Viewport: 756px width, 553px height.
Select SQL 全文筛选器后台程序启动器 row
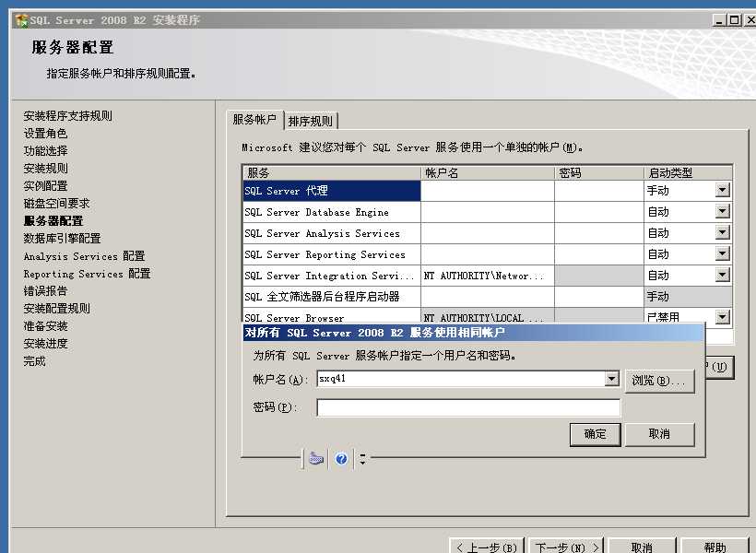(332, 297)
